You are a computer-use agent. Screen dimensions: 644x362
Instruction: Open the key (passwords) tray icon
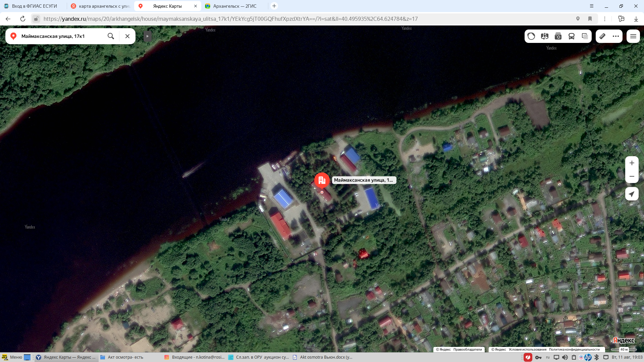click(x=538, y=357)
